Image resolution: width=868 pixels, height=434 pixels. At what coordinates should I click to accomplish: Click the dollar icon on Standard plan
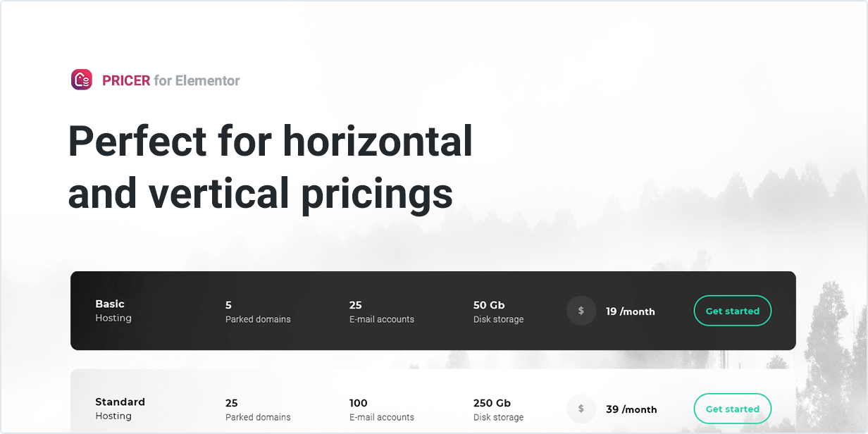point(581,409)
